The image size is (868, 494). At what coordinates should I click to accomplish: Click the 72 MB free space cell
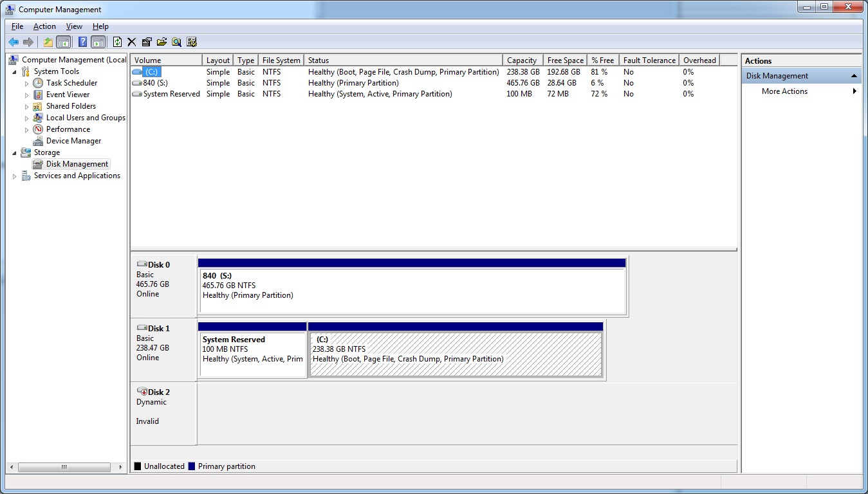click(x=558, y=94)
